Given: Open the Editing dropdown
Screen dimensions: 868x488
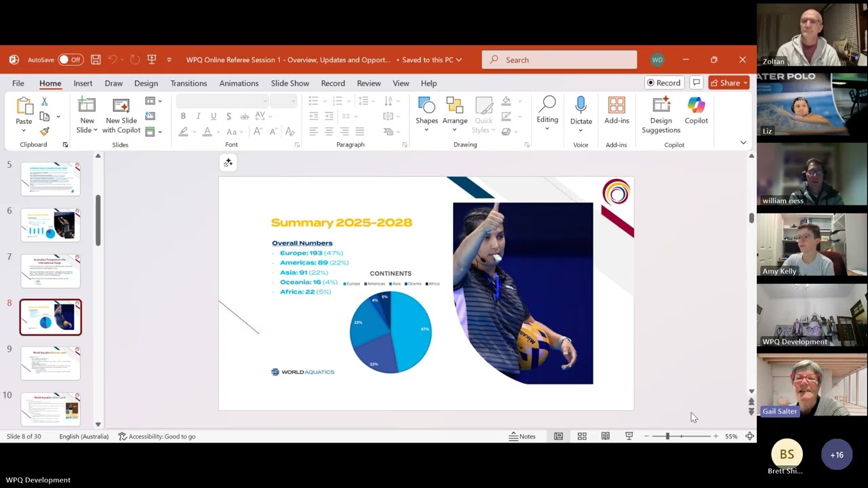Looking at the screenshot, I should point(547,114).
